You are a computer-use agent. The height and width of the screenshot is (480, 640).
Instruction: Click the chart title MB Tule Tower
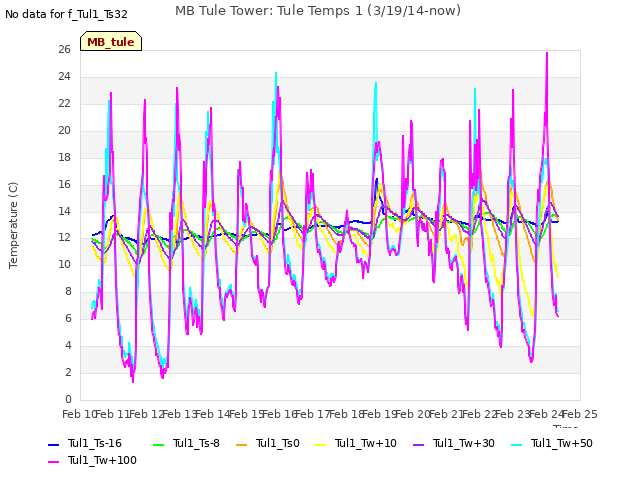pyautogui.click(x=318, y=11)
